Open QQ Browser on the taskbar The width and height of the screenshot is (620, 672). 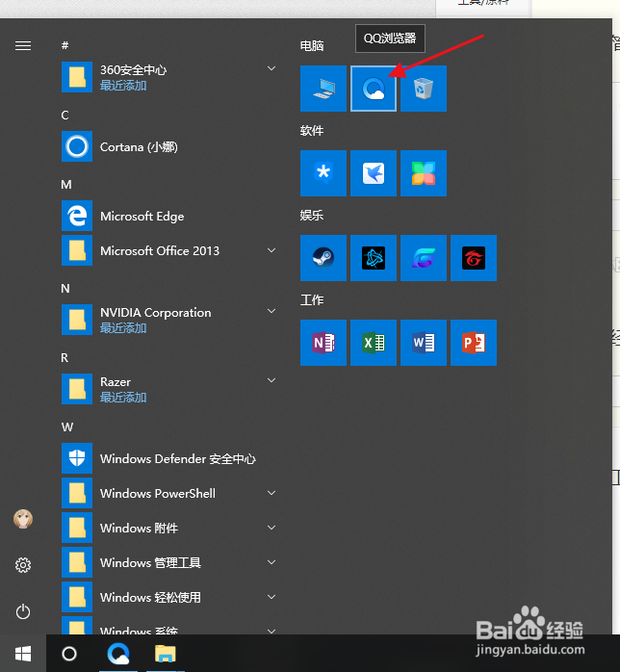(x=118, y=654)
